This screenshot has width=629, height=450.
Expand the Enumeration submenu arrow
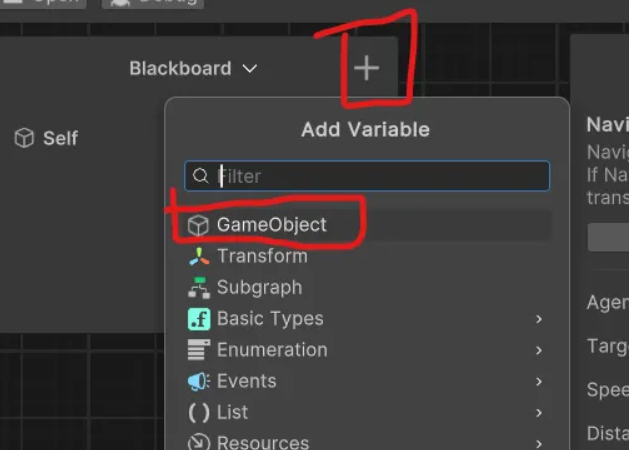click(x=539, y=350)
